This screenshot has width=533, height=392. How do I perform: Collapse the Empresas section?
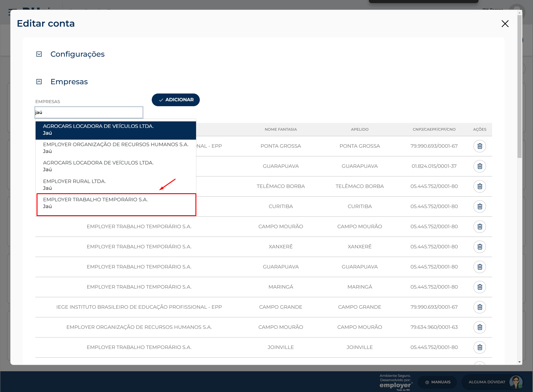coord(39,82)
